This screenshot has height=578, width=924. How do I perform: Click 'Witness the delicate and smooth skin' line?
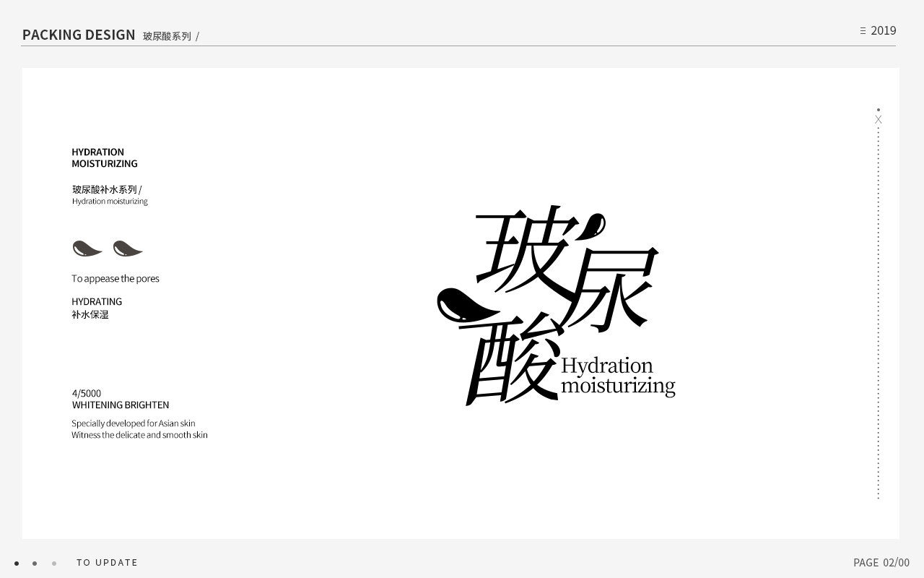pyautogui.click(x=139, y=435)
